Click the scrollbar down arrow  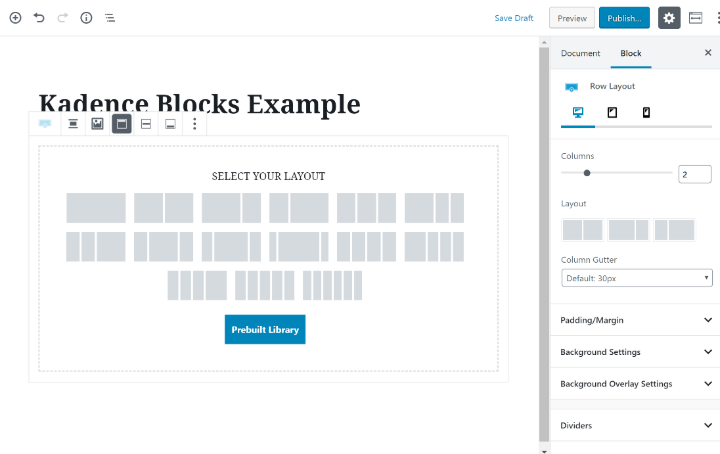544,451
